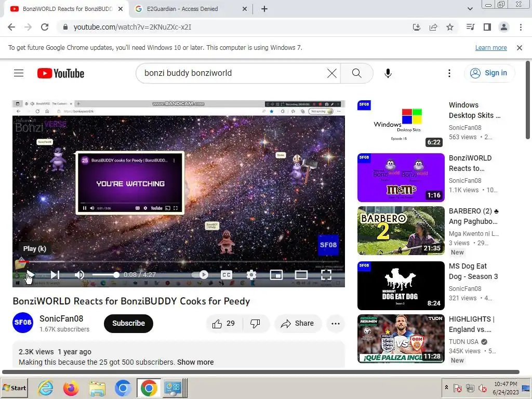Toggle the Autoplay switch in player
Viewport: 532px width, 399px height.
click(x=200, y=275)
